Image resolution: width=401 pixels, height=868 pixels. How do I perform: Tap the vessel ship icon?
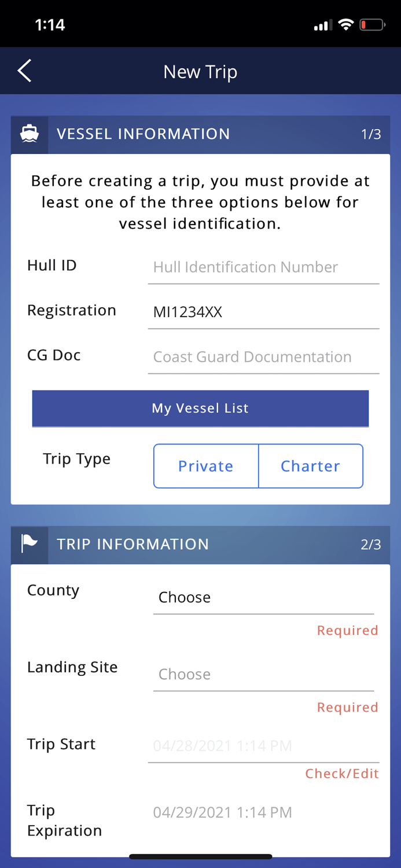click(30, 134)
